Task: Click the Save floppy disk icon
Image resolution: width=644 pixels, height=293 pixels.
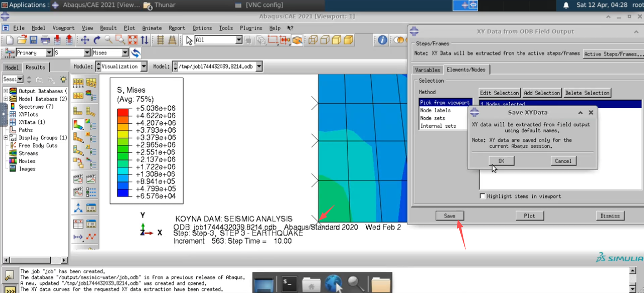Action: [33, 40]
